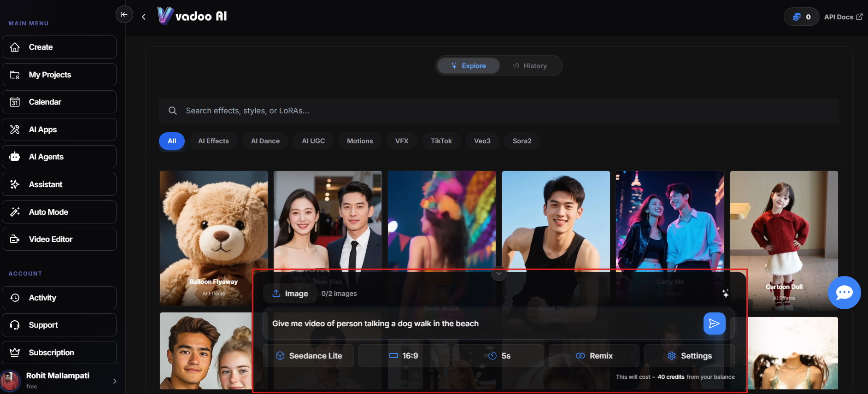Open the couple in formal wear thumbnail
Image resolution: width=868 pixels, height=394 pixels.
328,220
